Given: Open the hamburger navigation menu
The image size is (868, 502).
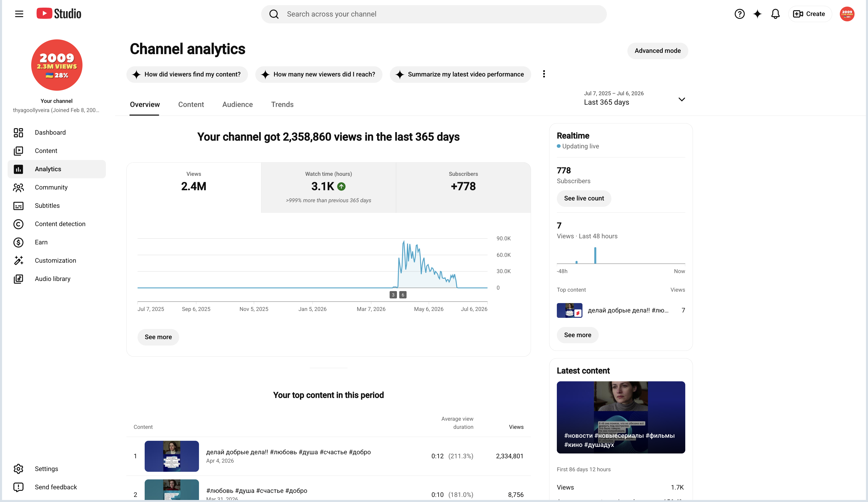Looking at the screenshot, I should 19,14.
